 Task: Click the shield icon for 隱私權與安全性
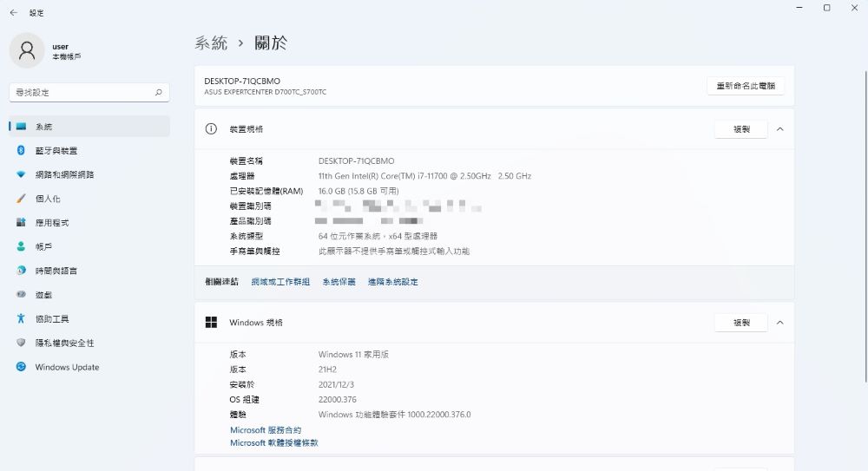tap(21, 343)
